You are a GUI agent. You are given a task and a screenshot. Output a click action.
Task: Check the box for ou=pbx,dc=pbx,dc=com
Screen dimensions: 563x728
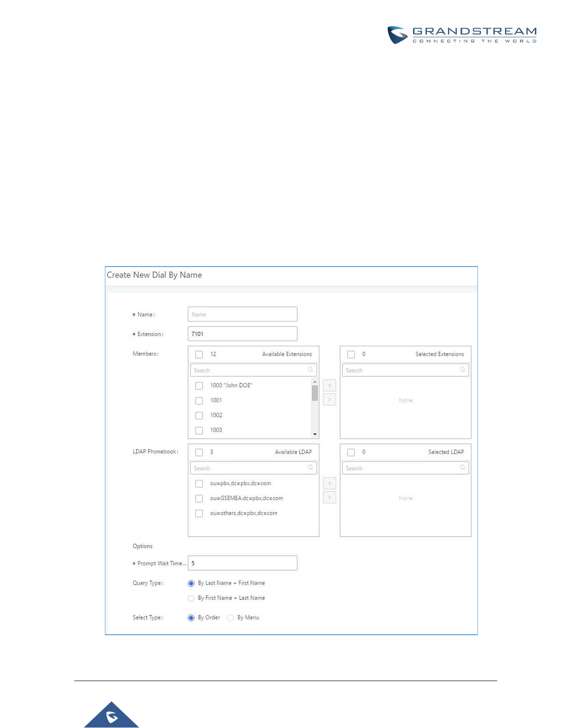(x=199, y=483)
